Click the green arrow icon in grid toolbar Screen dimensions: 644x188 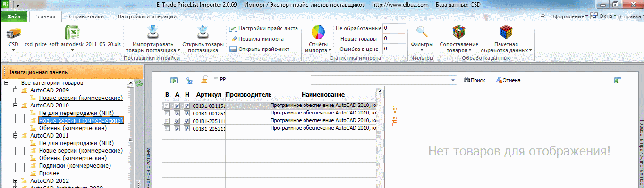(174, 80)
